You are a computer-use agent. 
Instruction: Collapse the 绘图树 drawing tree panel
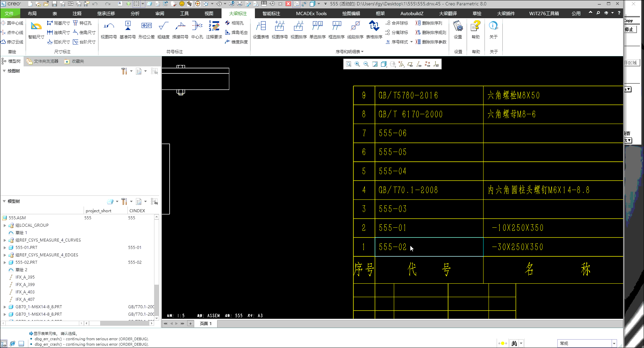[x=4, y=71]
